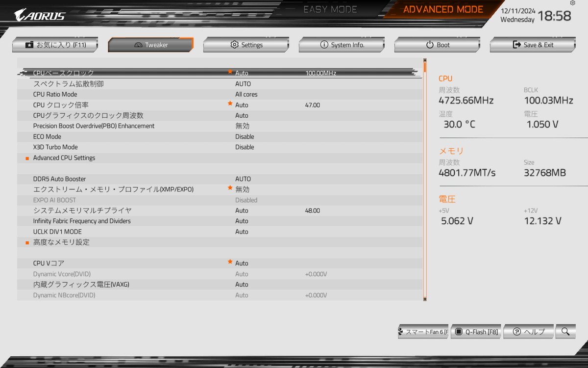Click the magnifier search icon
The image size is (588, 368).
tap(565, 332)
